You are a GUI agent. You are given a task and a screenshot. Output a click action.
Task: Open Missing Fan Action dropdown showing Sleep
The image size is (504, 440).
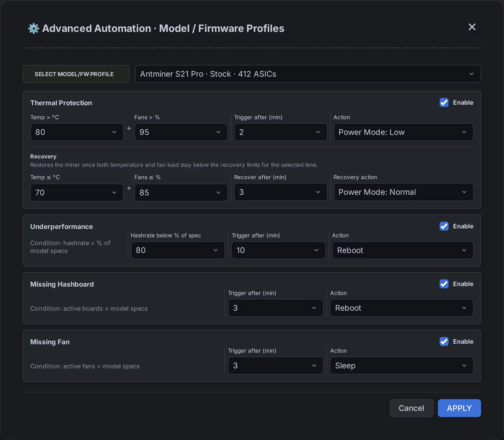click(x=402, y=366)
